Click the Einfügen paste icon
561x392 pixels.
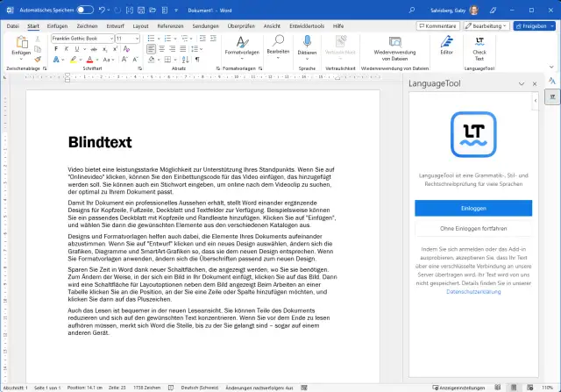[21, 44]
